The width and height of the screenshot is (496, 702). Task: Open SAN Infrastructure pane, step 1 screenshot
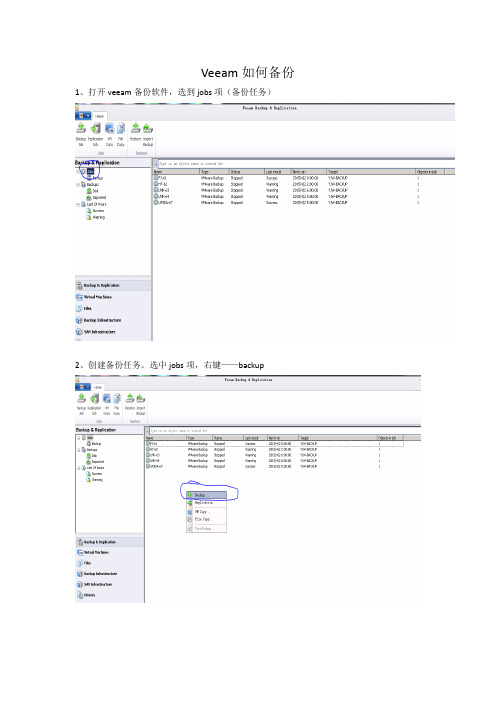113,332
